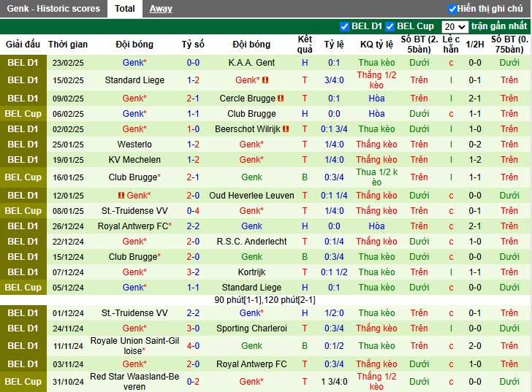Click Thua 1/2 kèo in 16/01/25 row
The width and height of the screenshot is (532, 392).
376,177
